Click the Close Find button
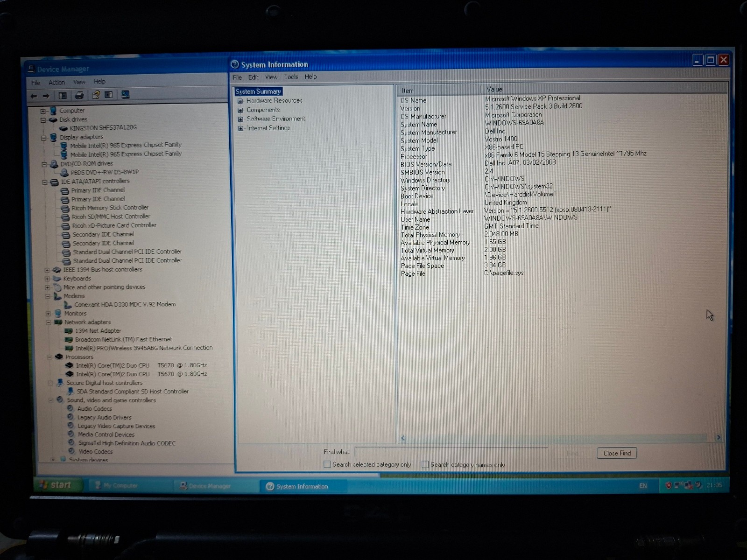The width and height of the screenshot is (747, 560). 617,453
